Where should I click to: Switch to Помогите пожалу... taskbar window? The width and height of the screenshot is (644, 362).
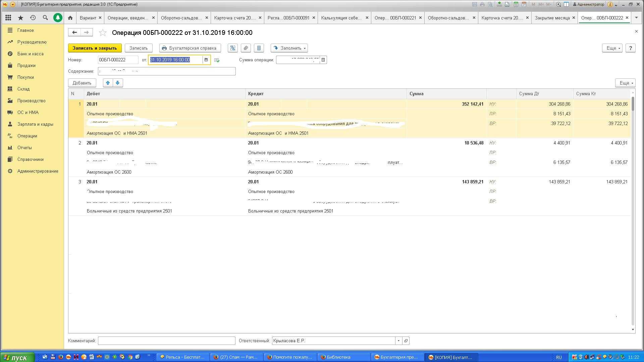point(290,357)
